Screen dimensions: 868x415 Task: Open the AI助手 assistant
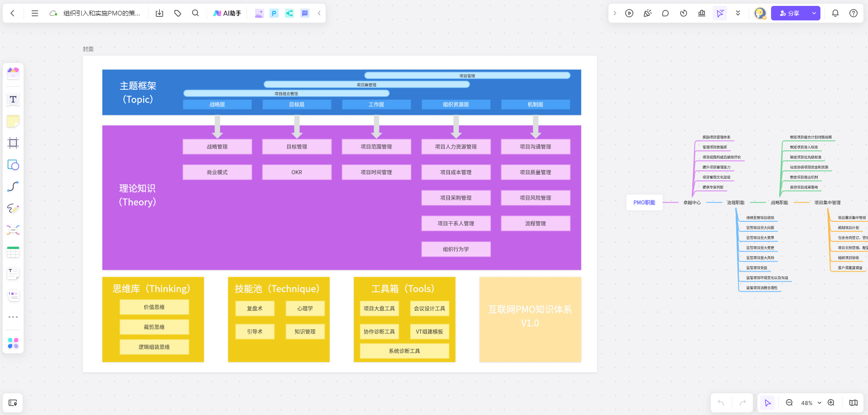pos(227,13)
